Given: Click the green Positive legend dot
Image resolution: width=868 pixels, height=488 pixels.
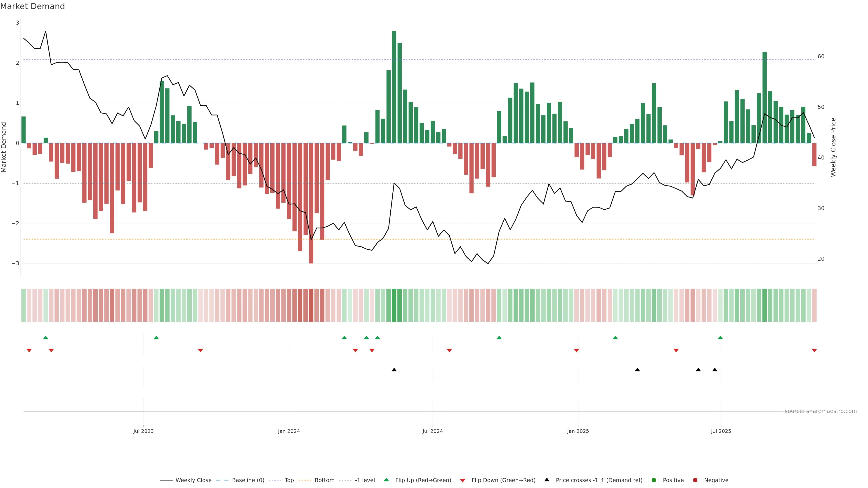Looking at the screenshot, I should click(x=654, y=480).
